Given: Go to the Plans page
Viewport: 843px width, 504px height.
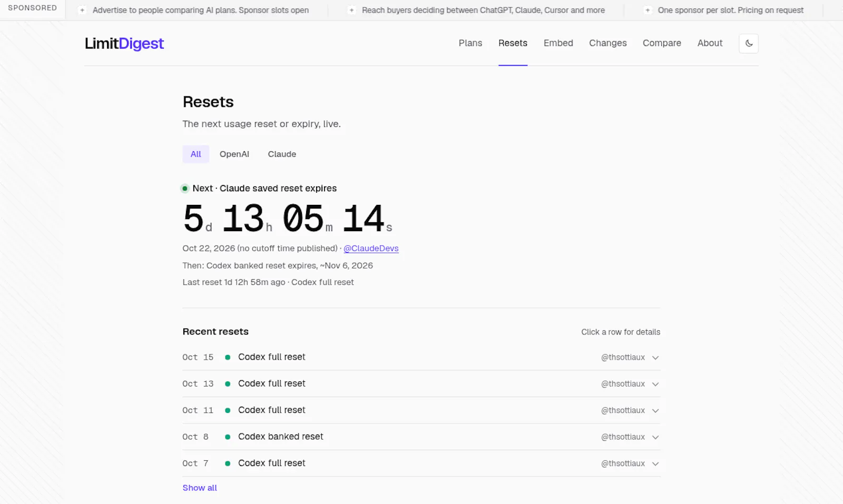Looking at the screenshot, I should [470, 43].
